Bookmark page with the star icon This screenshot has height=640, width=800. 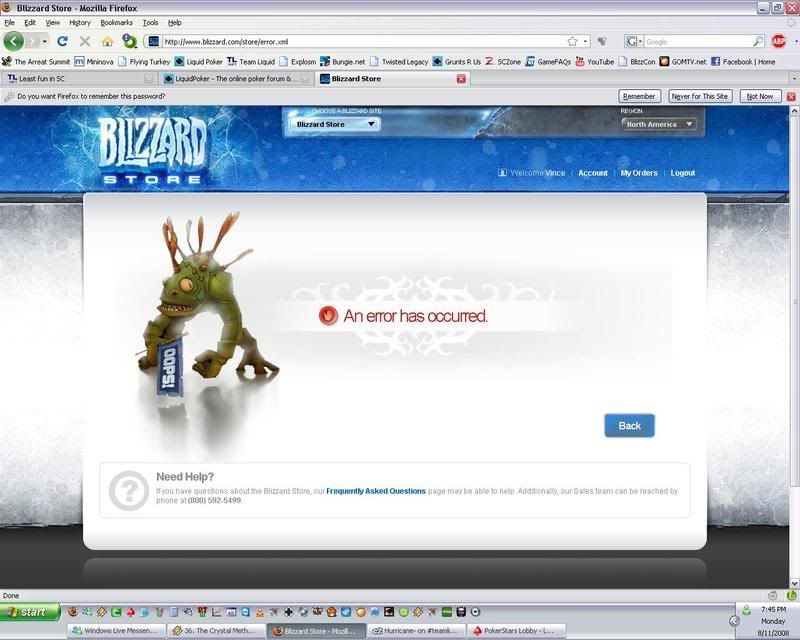coord(572,41)
